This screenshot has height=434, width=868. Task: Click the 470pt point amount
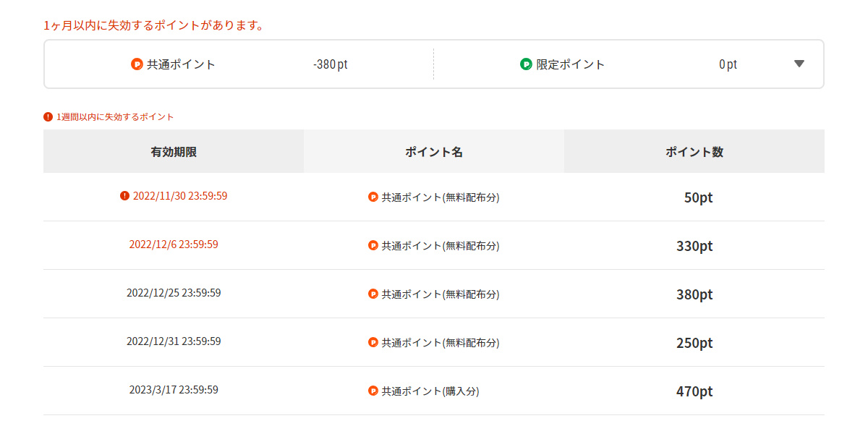694,391
